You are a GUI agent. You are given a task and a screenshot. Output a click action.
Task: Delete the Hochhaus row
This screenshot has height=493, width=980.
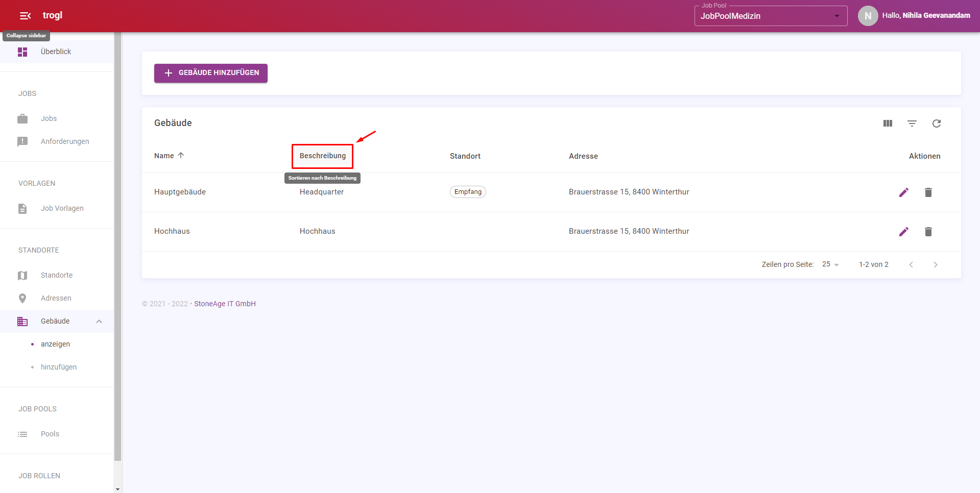[928, 232]
